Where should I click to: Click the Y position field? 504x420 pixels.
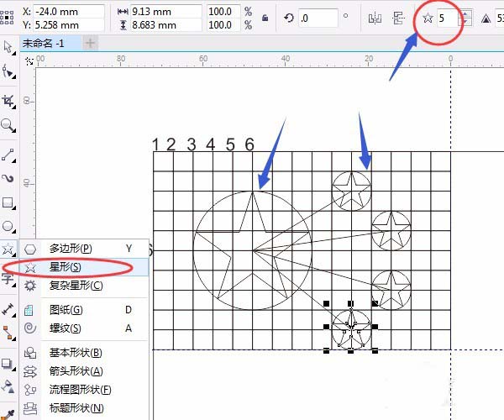(69, 24)
